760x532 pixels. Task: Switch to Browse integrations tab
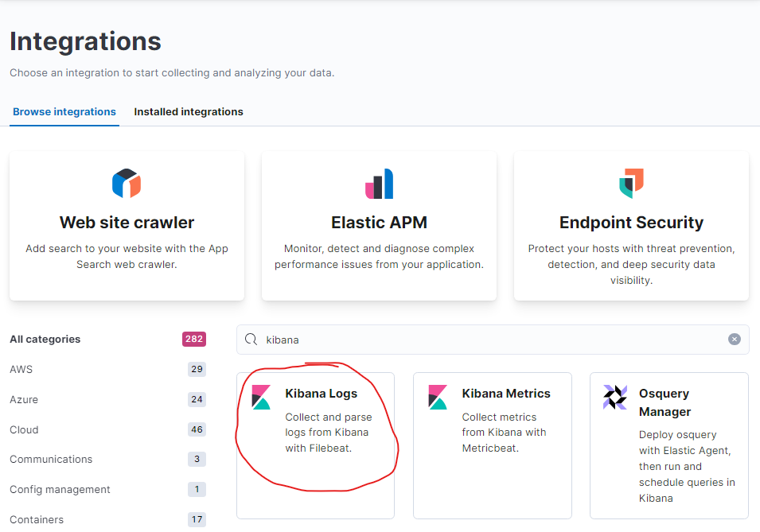64,112
